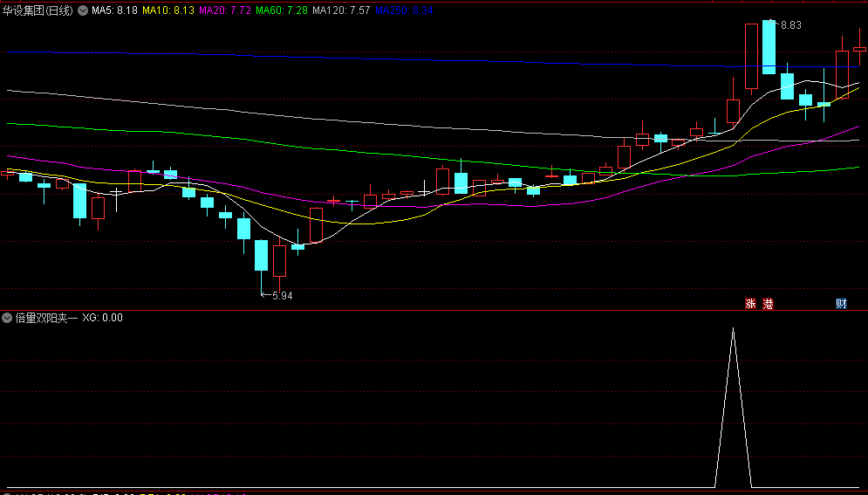Image resolution: width=868 pixels, height=495 pixels.
Task: Click the MA5: 8.18 label
Action: [114, 10]
